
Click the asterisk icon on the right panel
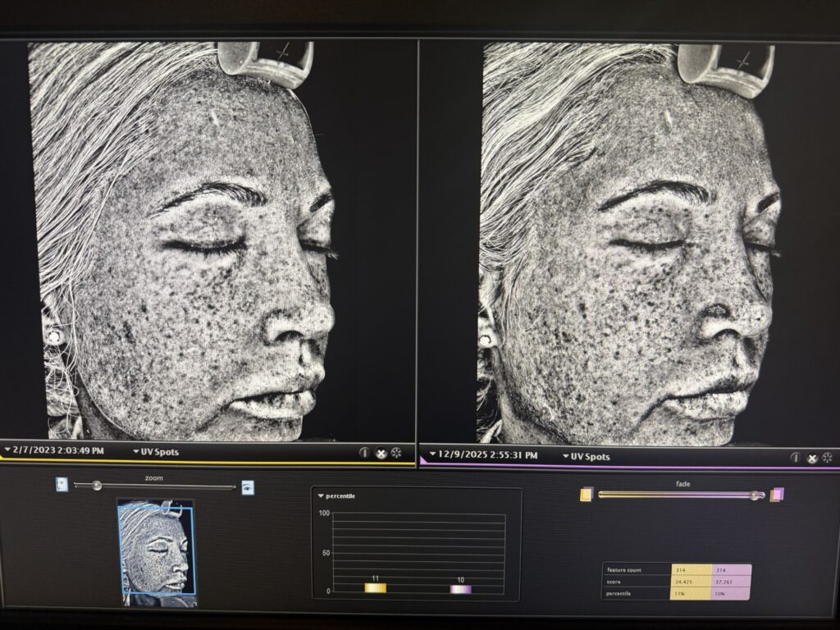click(x=827, y=458)
